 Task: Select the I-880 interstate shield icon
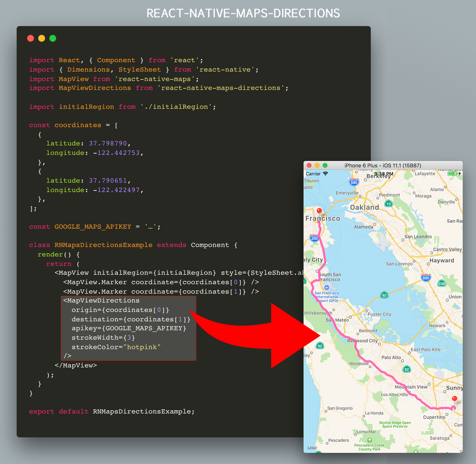click(x=426, y=278)
